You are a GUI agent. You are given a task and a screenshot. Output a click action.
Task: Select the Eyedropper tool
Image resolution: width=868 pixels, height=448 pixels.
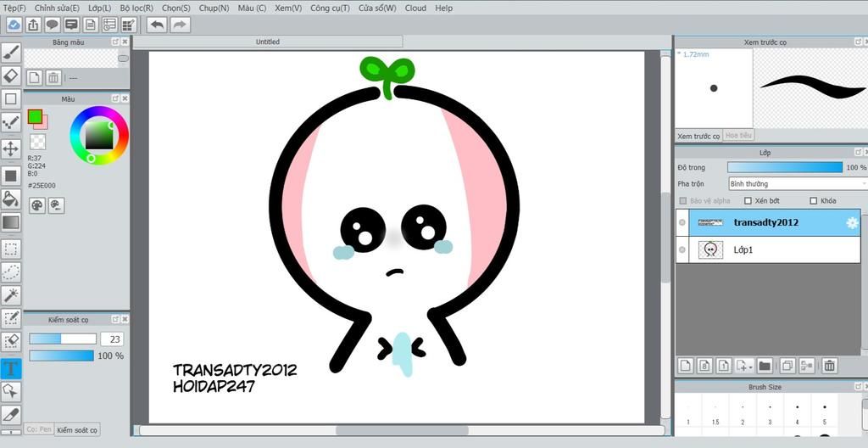(11, 415)
